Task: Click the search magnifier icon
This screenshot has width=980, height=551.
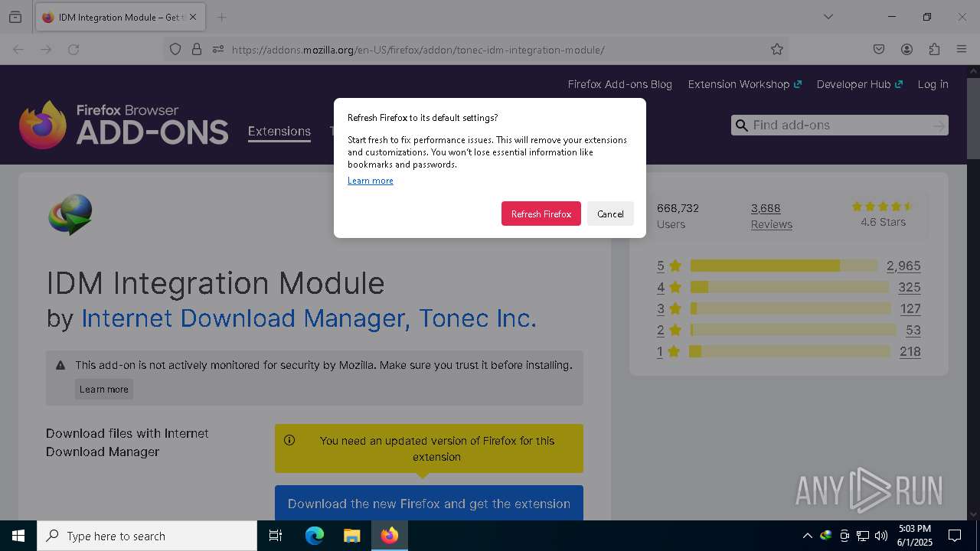Action: point(740,126)
